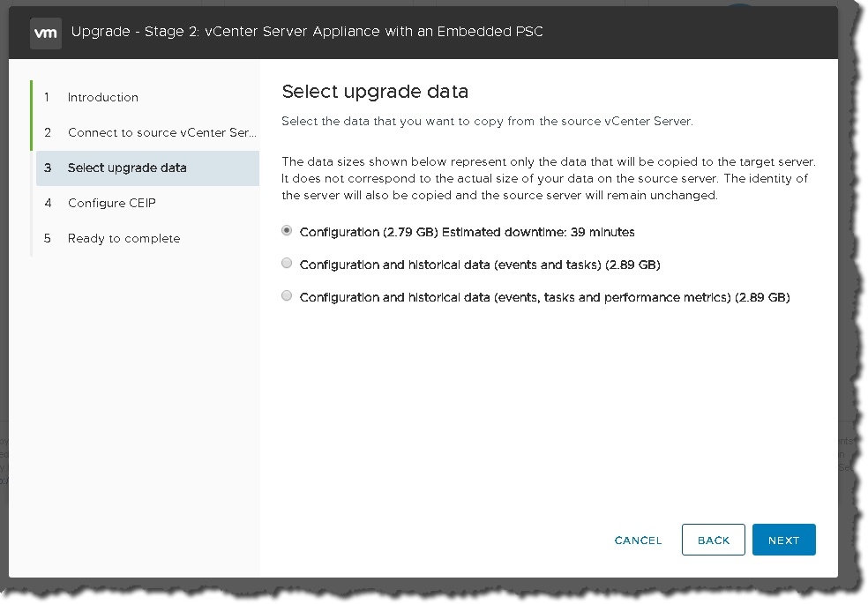Click the Estimated downtime: 39 minutes text
The height and width of the screenshot is (604, 868).
click(537, 232)
